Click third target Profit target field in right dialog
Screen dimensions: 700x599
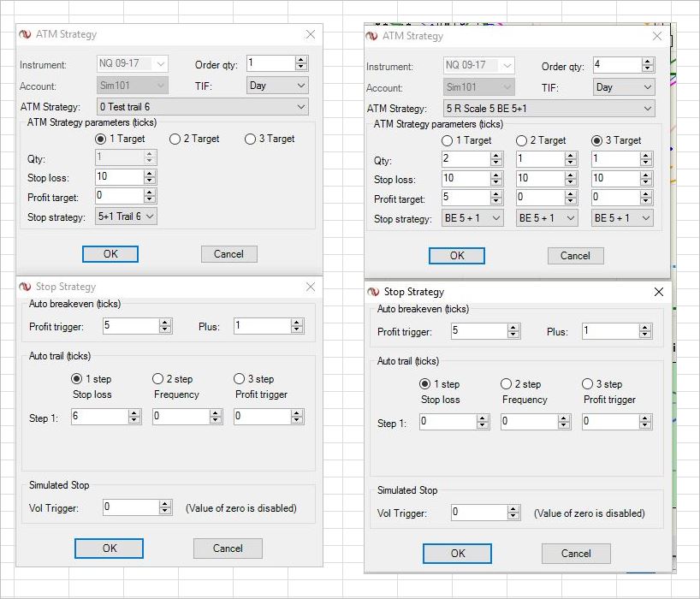click(x=615, y=198)
